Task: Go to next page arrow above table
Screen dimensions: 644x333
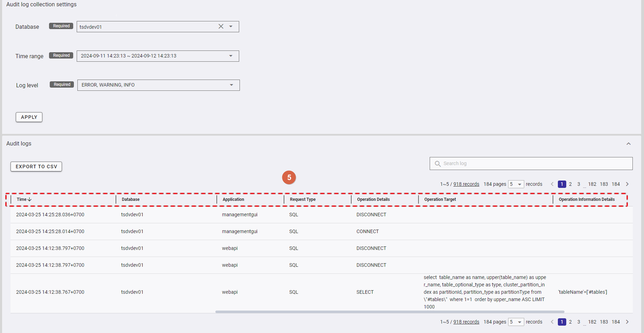Action: 627,184
